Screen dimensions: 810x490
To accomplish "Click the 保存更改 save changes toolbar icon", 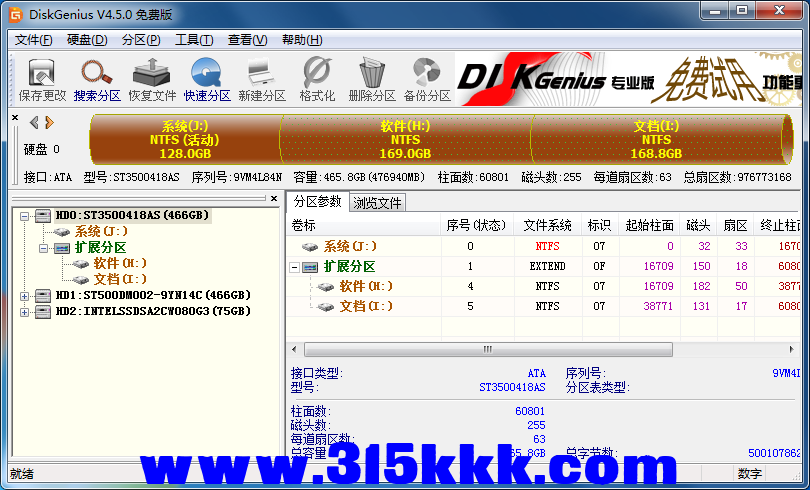I will point(42,80).
